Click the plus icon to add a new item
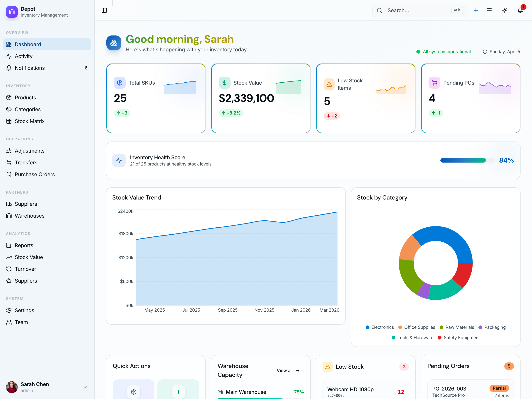532x399 pixels. (476, 10)
